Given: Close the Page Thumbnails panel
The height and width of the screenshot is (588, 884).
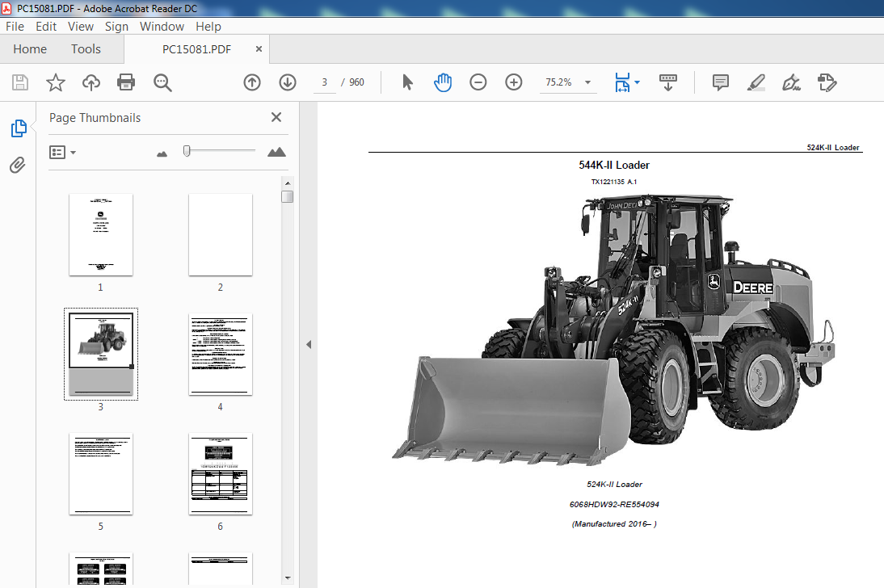Looking at the screenshot, I should tap(276, 117).
